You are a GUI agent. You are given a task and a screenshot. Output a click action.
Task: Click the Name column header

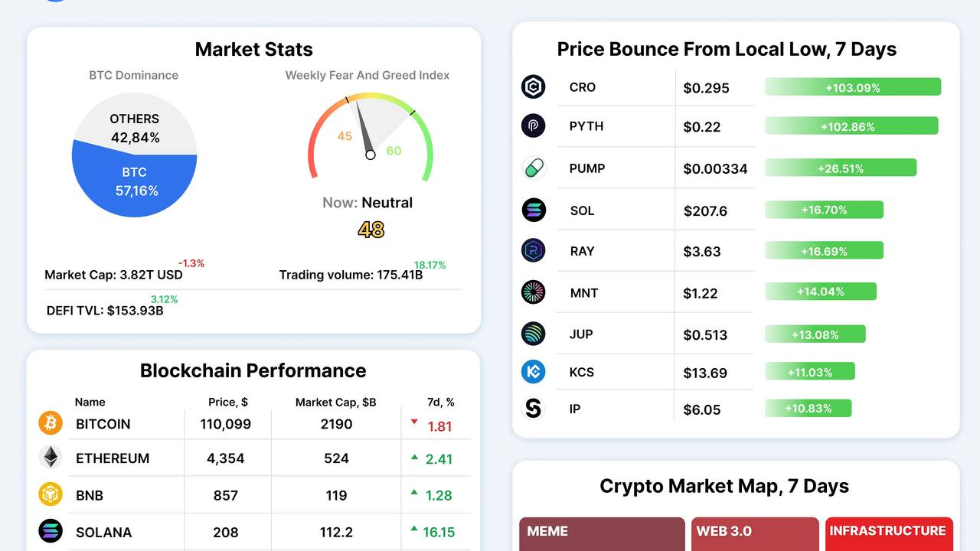point(90,402)
